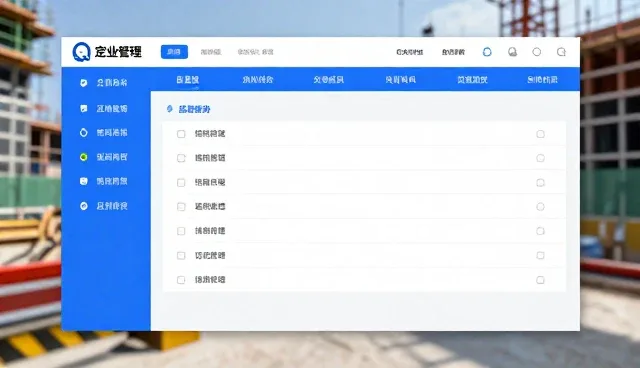The height and width of the screenshot is (368, 640).
Task: Switch to the sixth tab in blue bar
Action: point(542,80)
